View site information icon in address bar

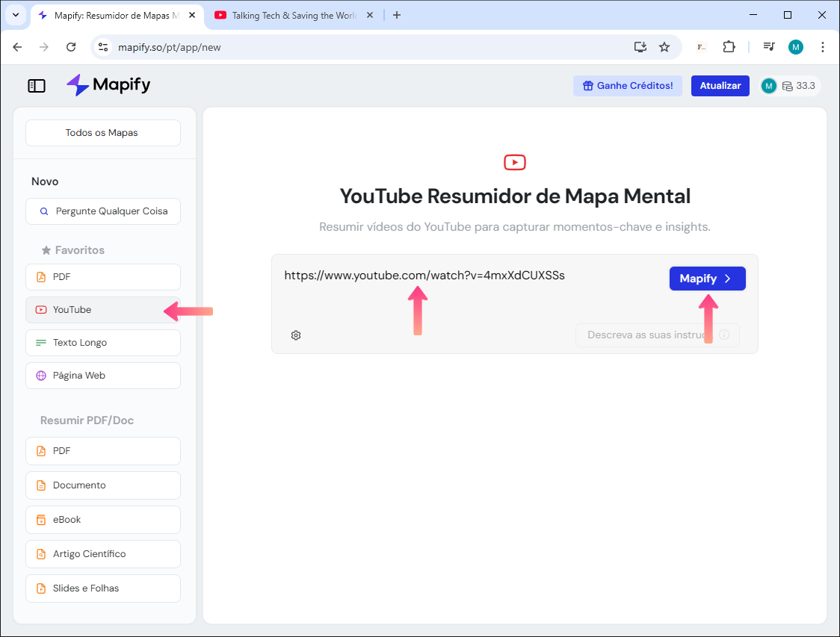103,47
